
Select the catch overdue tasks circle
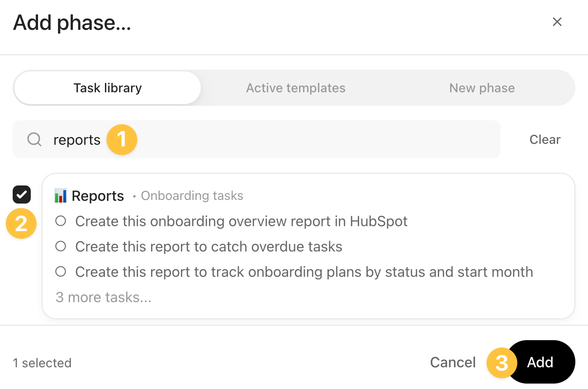(x=61, y=247)
